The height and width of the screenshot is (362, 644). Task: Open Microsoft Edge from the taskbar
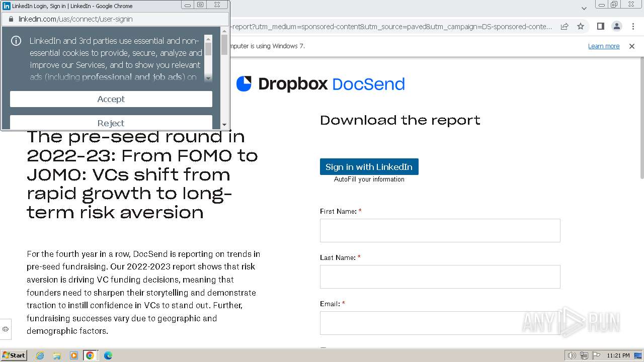[x=108, y=355]
